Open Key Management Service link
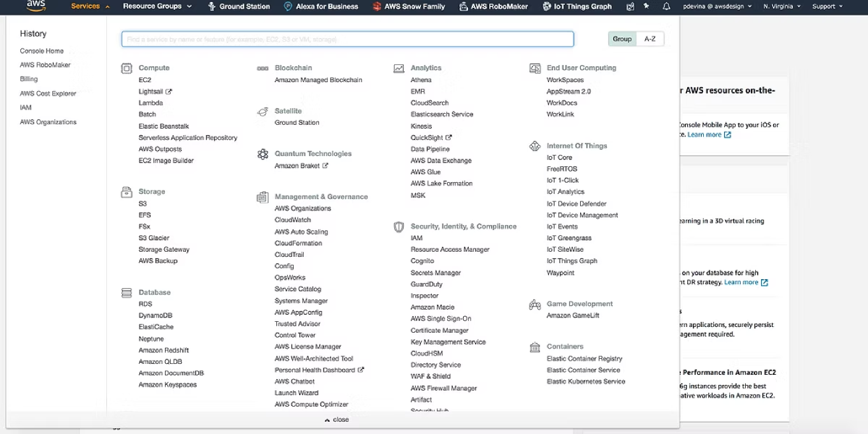 448,342
